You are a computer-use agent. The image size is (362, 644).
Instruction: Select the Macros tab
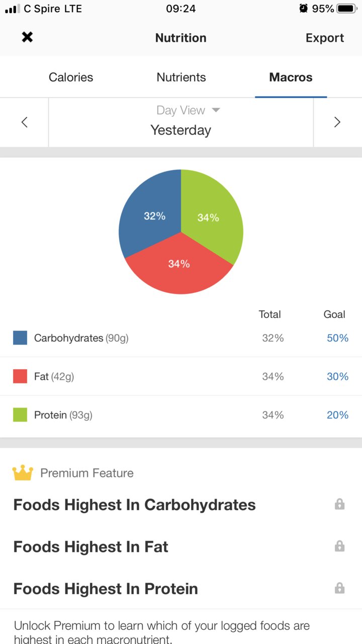pos(291,77)
